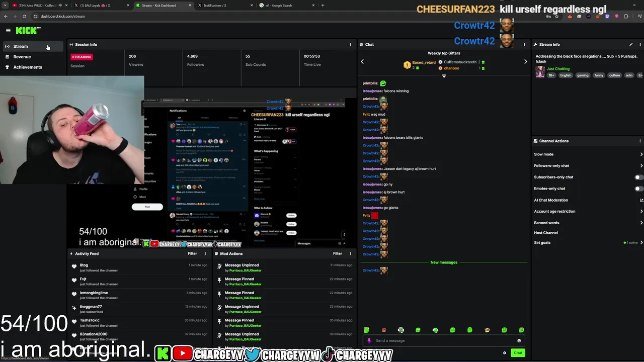Edit stream info with pencil icon
This screenshot has width=644, height=362.
(x=631, y=45)
